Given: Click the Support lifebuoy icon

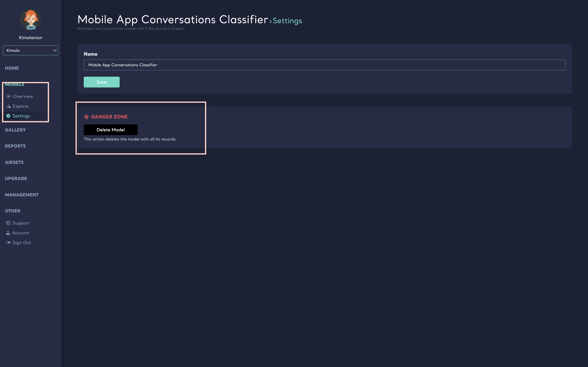Looking at the screenshot, I should click(8, 223).
